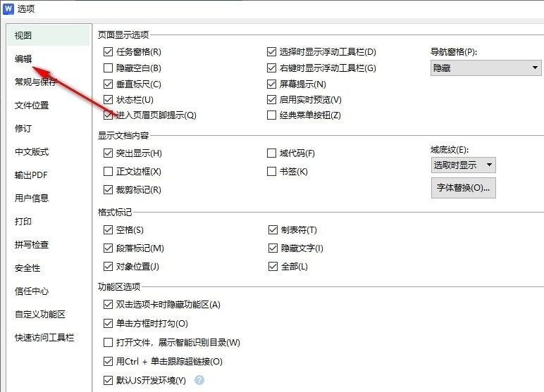Check the 域代码 option
544x392 pixels.
(272, 153)
